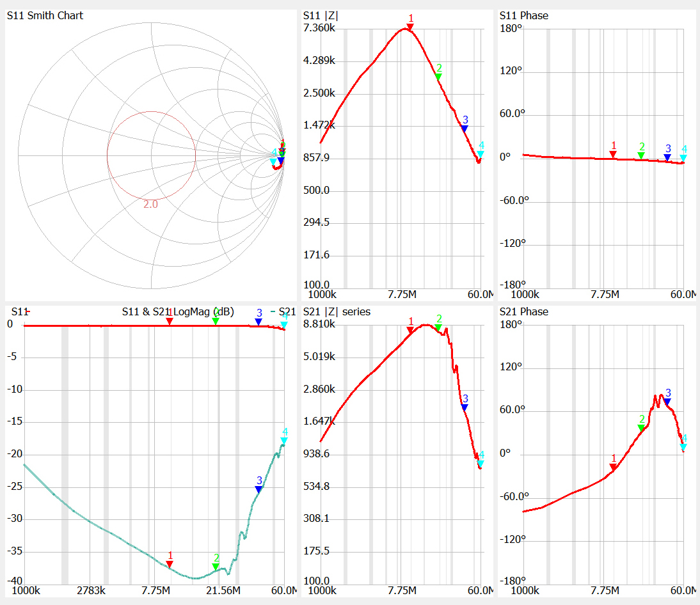Click red marker 1 at S11 |Z| peak
Screen dimensions: 700x605
point(410,26)
